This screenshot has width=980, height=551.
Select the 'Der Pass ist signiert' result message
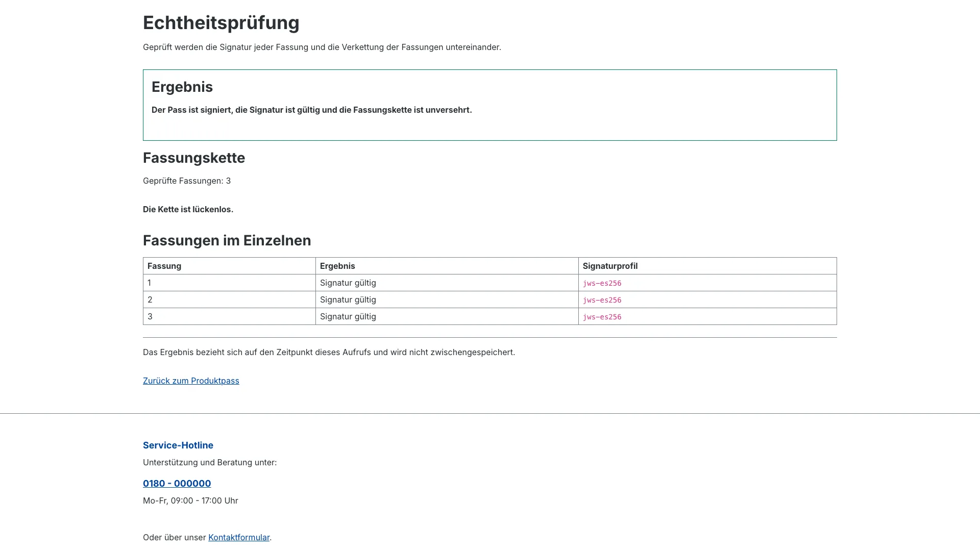[x=312, y=110]
